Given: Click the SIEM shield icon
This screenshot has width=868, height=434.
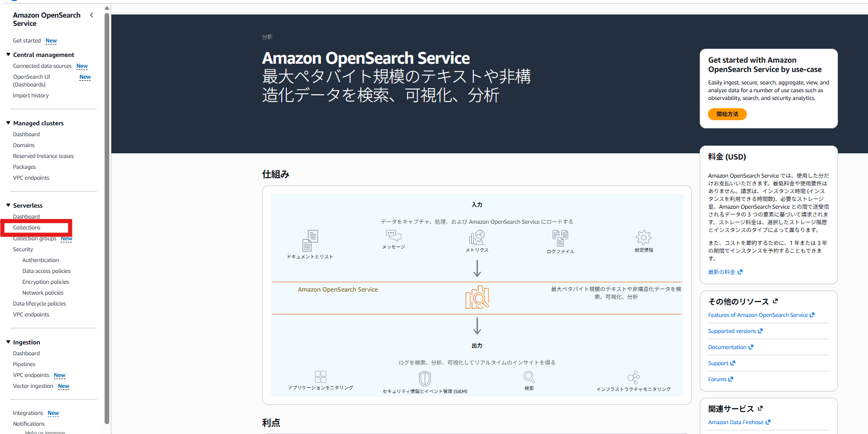Looking at the screenshot, I should (x=425, y=379).
